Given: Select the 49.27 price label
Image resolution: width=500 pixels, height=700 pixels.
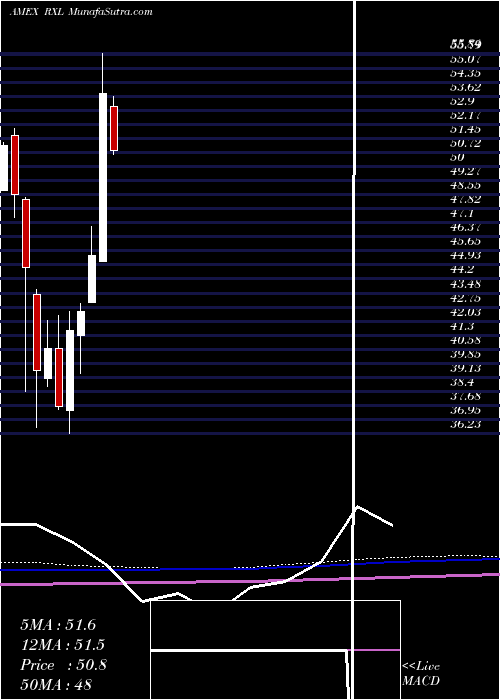Looking at the screenshot, I should (x=465, y=171).
